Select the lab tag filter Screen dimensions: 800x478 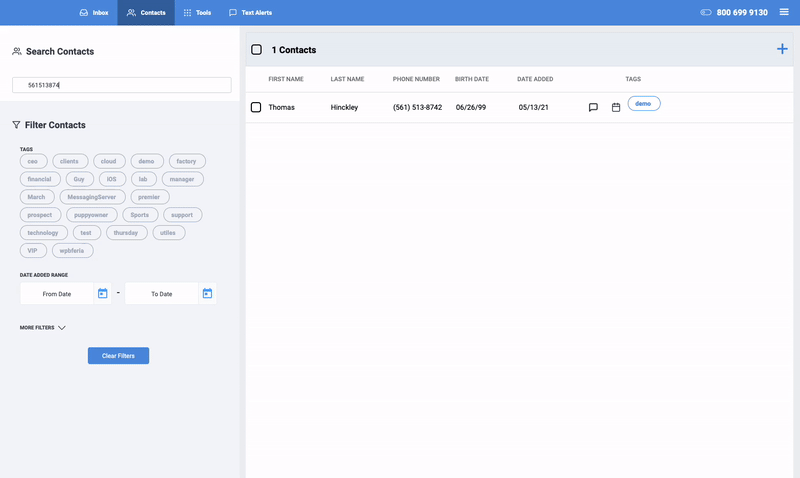click(x=143, y=179)
